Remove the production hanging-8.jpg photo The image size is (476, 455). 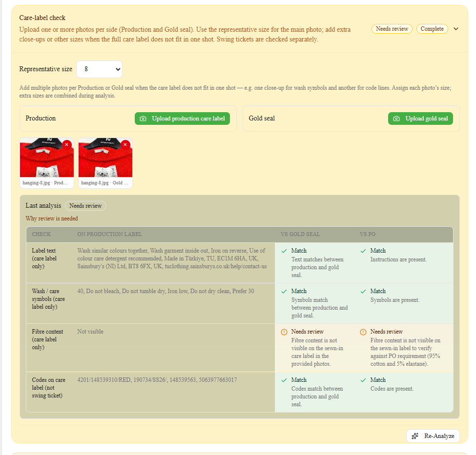coord(67,145)
